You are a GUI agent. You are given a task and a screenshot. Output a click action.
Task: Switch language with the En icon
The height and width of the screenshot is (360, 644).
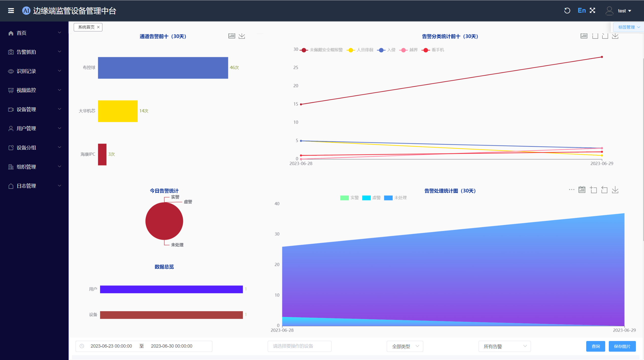(x=582, y=11)
